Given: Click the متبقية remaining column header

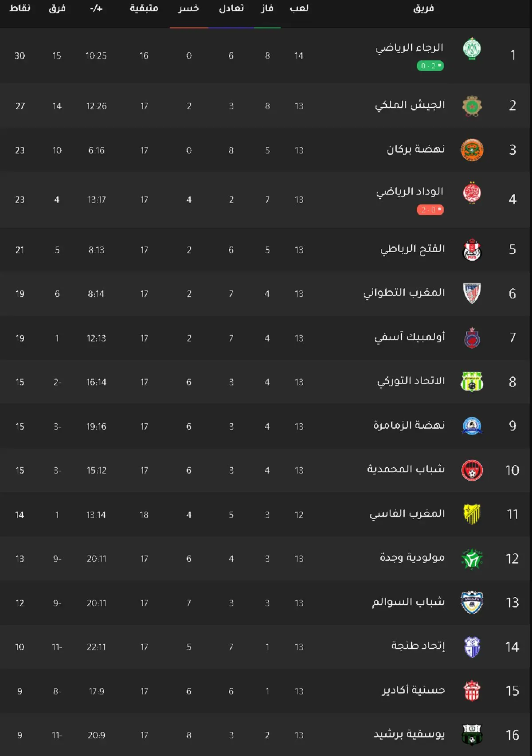Looking at the screenshot, I should [x=144, y=8].
